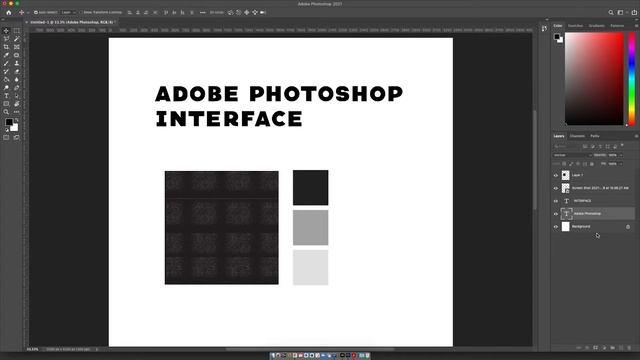Viewport: 640px width, 360px height.
Task: Click inside the red color picker field
Action: coord(594,79)
